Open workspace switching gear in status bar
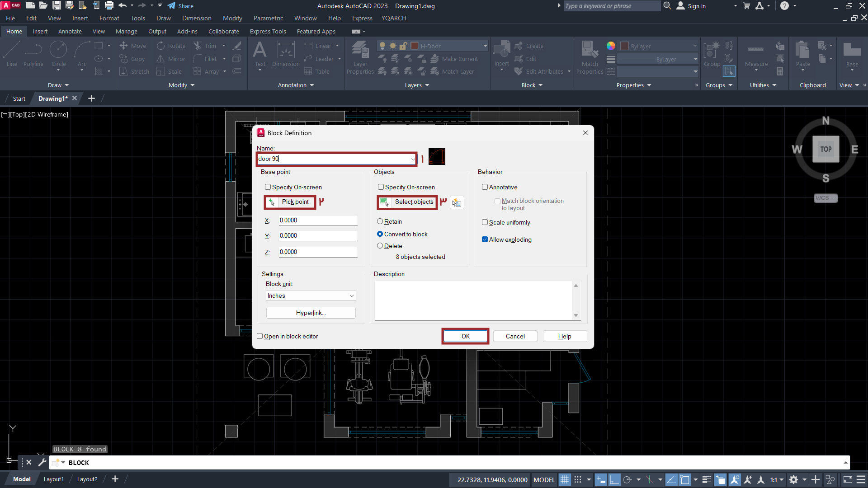 point(793,479)
